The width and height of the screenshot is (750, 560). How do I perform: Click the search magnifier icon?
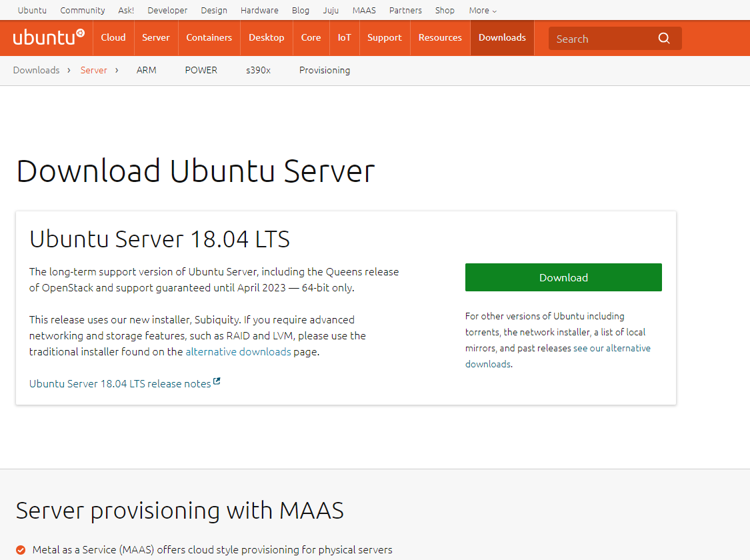coord(664,38)
